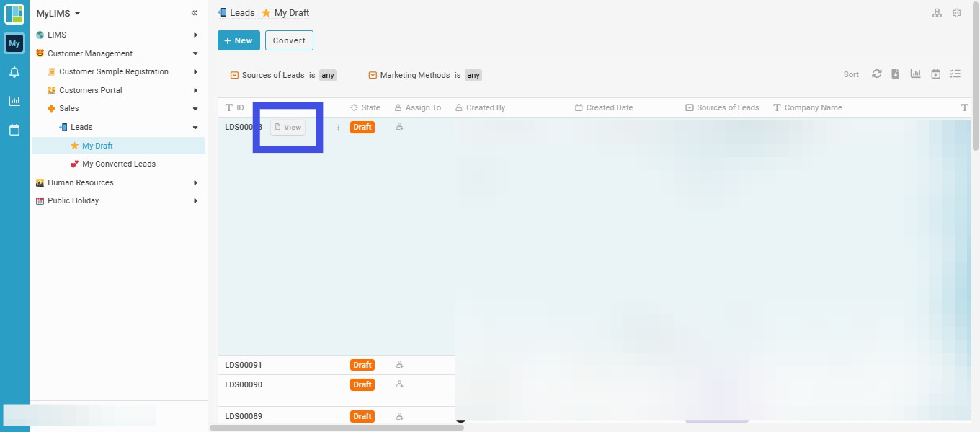Click the calendar add icon in toolbar
This screenshot has width=980, height=432.
(x=935, y=74)
